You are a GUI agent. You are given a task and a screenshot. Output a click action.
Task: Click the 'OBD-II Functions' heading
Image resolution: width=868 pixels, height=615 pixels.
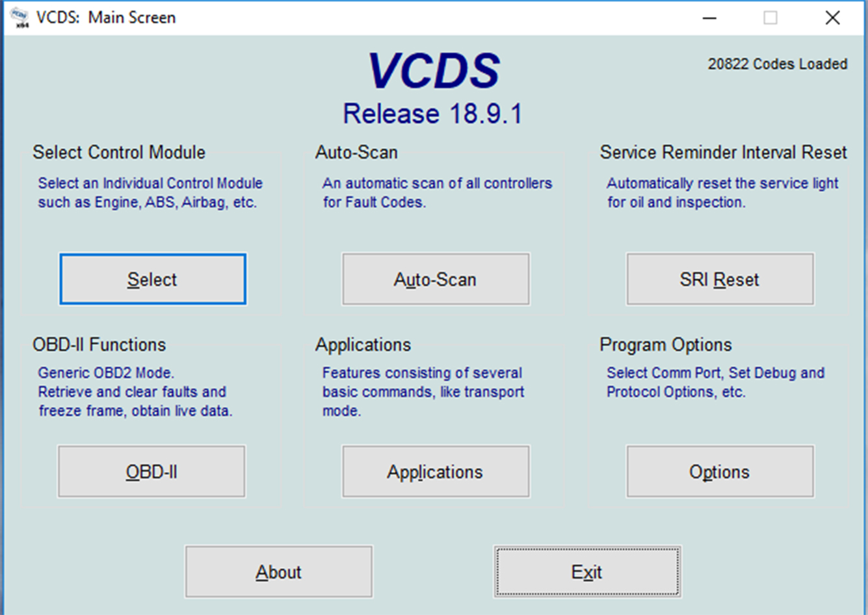[99, 345]
